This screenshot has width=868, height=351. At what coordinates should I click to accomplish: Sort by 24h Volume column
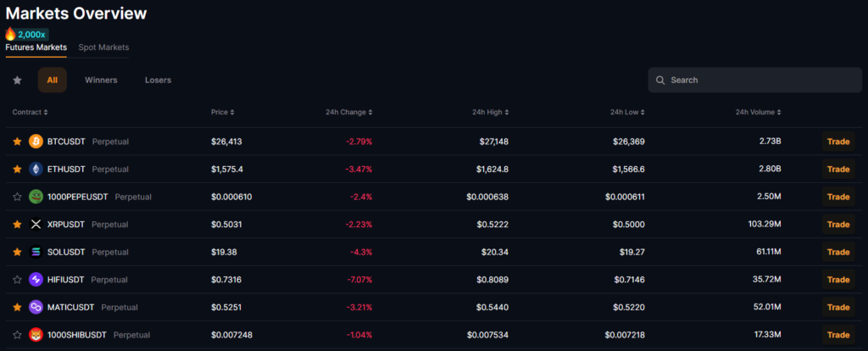coord(758,112)
